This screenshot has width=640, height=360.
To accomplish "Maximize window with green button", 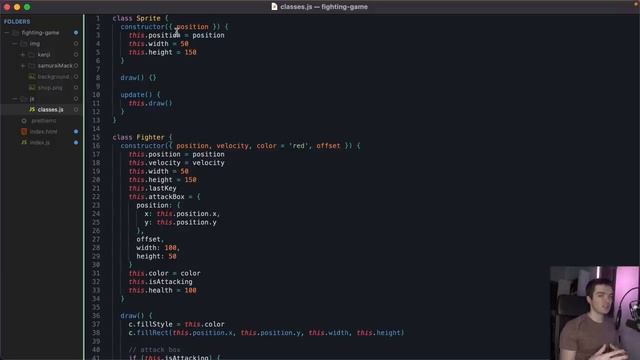I will [x=27, y=7].
